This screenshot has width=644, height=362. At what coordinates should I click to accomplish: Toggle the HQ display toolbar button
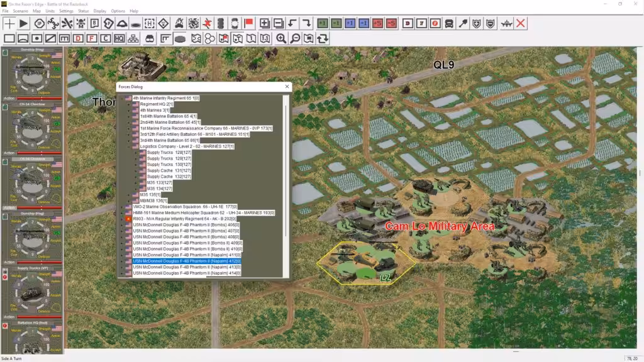tap(119, 38)
